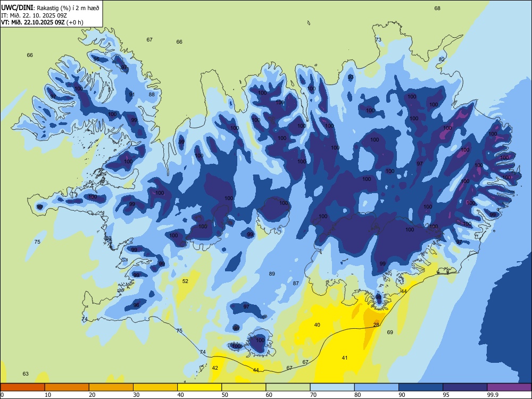Click the purple legend swatch above 99.9
Screen dimensions: 532x399
(x=509, y=387)
